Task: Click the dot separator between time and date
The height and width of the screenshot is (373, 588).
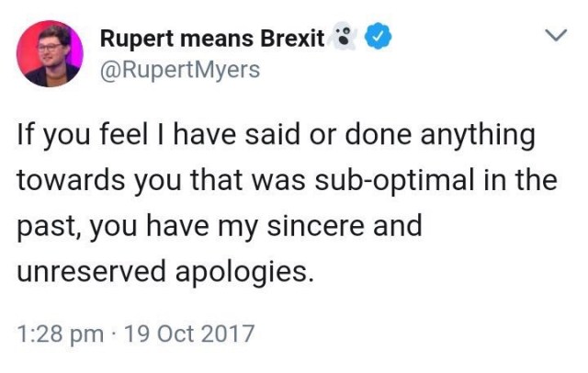Action: tap(115, 333)
